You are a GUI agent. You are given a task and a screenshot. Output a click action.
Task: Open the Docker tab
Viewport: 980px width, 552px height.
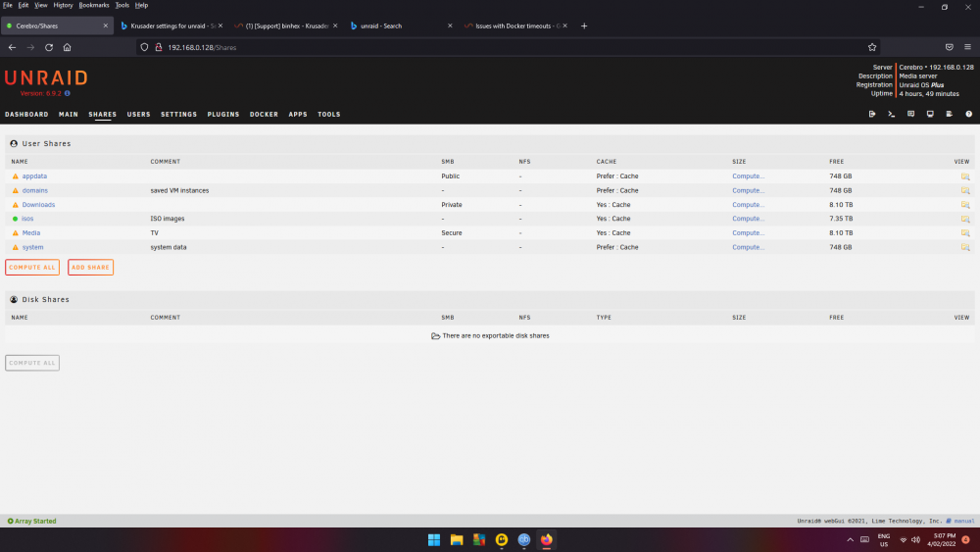[264, 115]
